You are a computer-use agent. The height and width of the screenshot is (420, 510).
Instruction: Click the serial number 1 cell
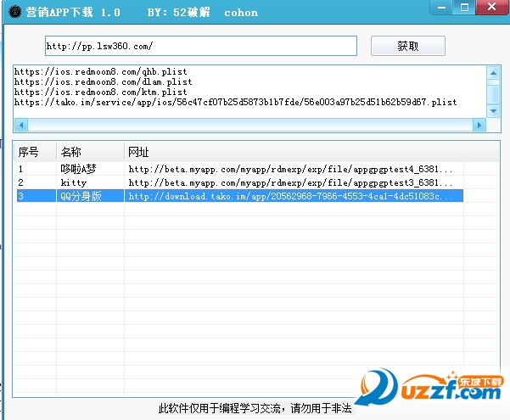click(35, 169)
